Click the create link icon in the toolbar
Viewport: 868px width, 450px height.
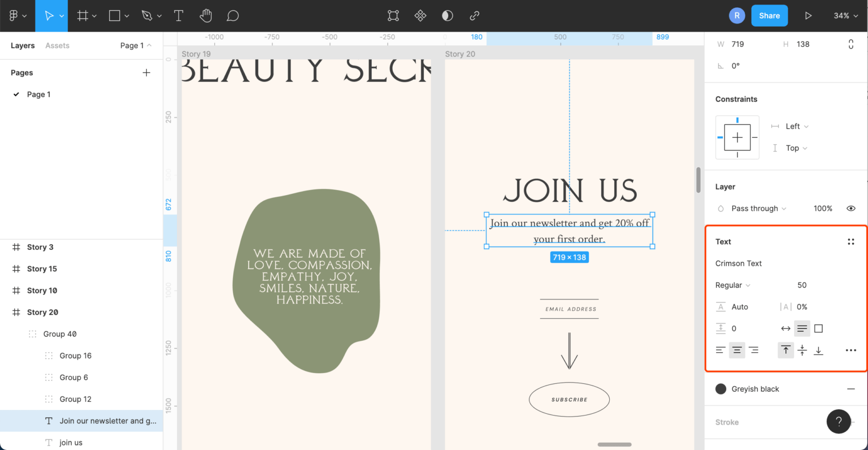tap(475, 16)
